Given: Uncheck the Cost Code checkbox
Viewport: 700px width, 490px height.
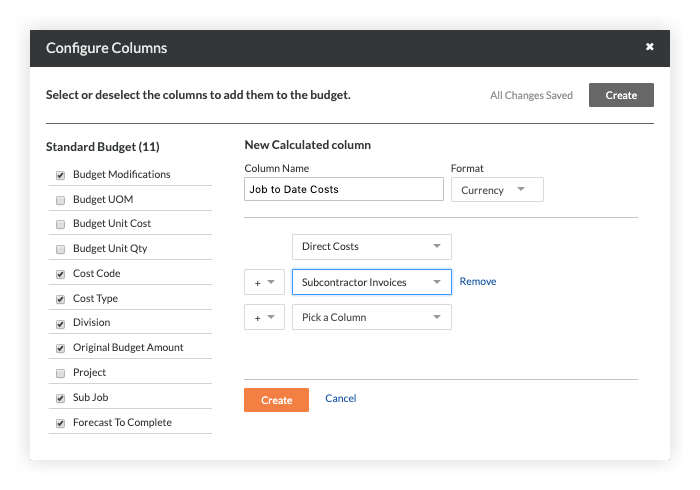Looking at the screenshot, I should pyautogui.click(x=60, y=274).
